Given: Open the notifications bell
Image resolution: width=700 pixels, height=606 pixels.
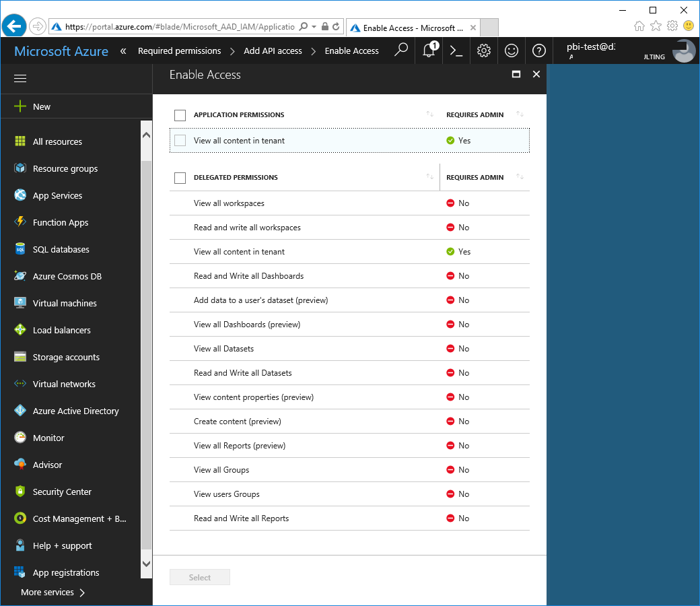Looking at the screenshot, I should click(x=429, y=50).
